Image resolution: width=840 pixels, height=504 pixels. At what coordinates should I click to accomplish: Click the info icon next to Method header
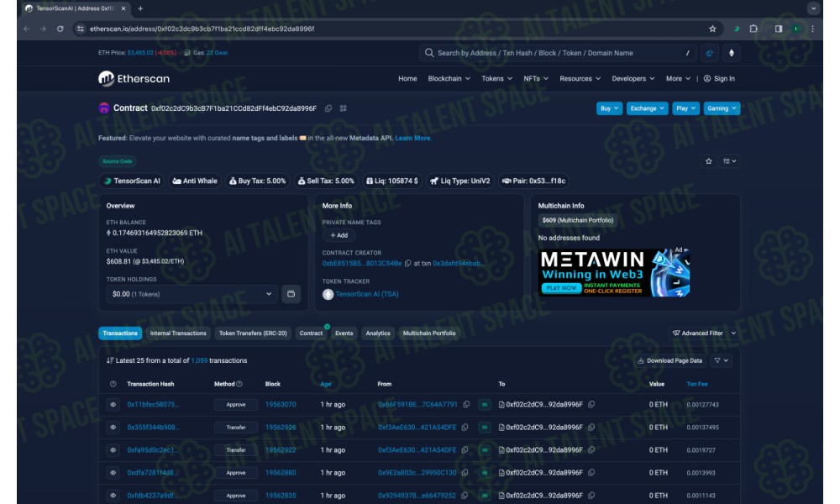239,384
